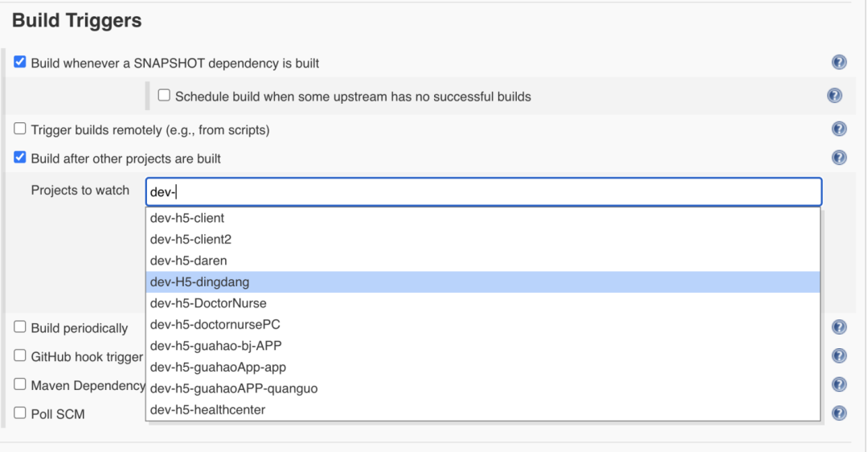Viewport: 868px width, 452px height.
Task: Uncheck Build after other projects are built
Action: click(20, 158)
